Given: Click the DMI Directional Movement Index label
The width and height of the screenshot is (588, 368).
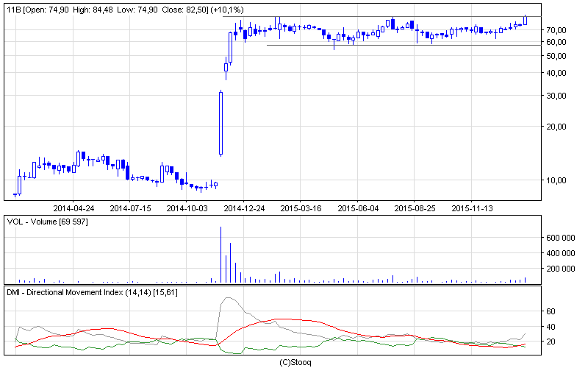Looking at the screenshot, I should pyautogui.click(x=92, y=292).
